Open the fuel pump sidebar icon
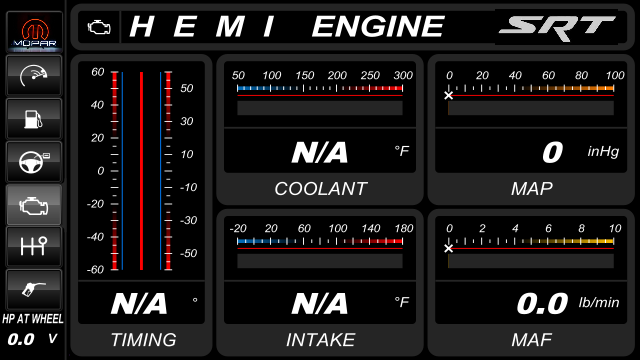Screen dimensions: 640x360 pos(34,119)
